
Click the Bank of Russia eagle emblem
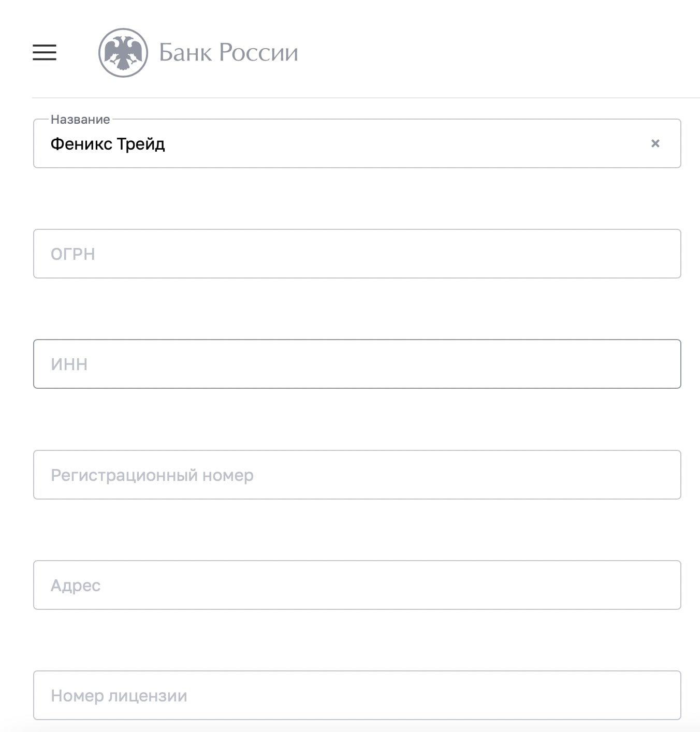point(123,53)
